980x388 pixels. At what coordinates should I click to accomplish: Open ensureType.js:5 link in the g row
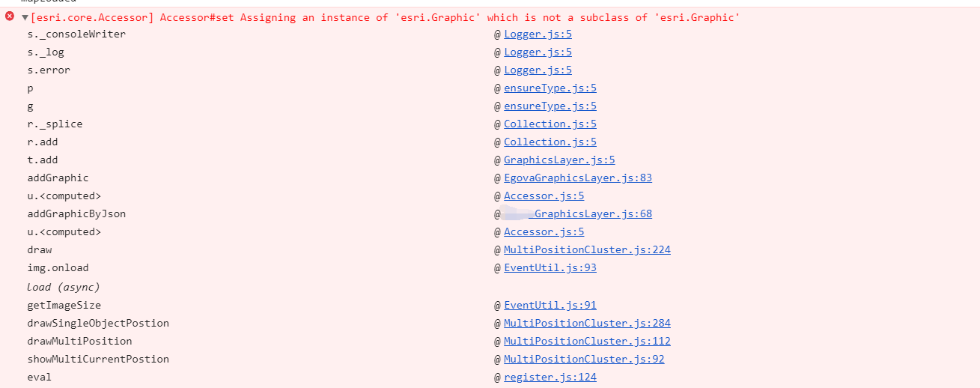[x=550, y=106]
